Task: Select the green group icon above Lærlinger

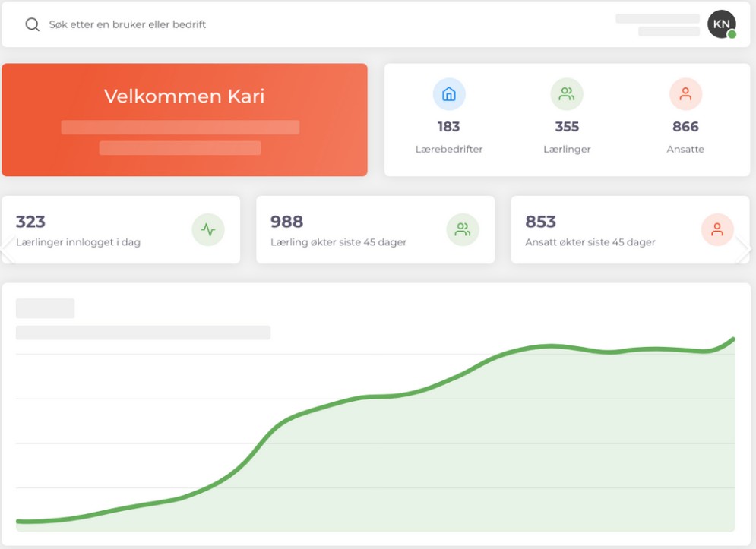Action: [567, 94]
